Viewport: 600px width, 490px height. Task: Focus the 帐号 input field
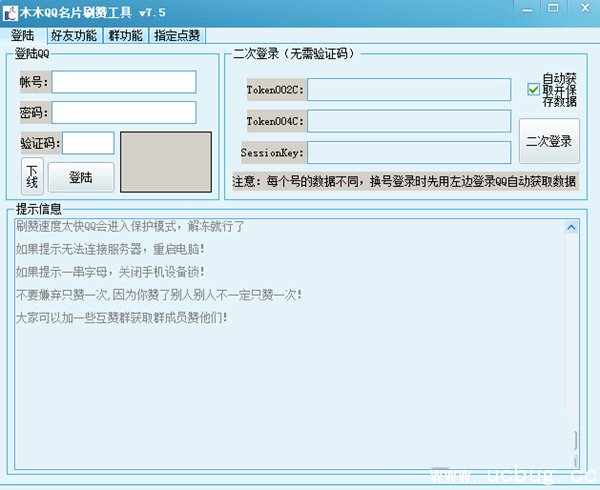[124, 82]
